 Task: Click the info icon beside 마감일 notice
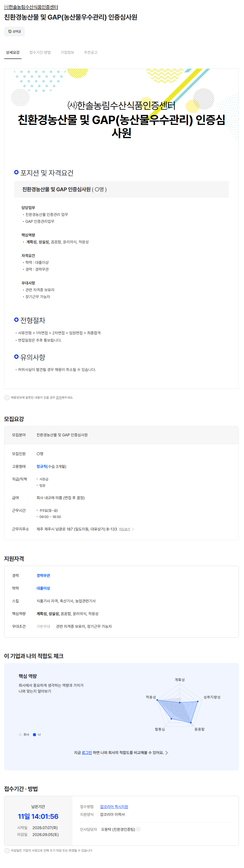click(7, 850)
